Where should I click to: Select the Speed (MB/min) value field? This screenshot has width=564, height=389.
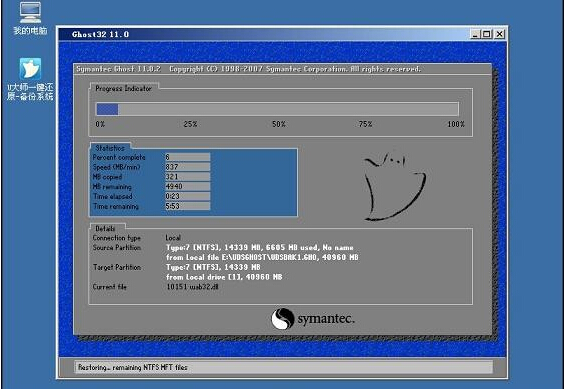click(187, 167)
